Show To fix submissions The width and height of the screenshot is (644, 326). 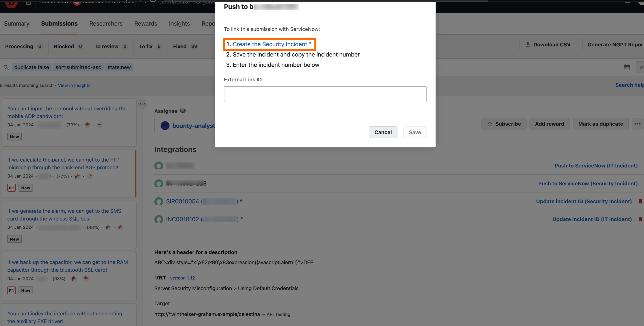[x=150, y=46]
